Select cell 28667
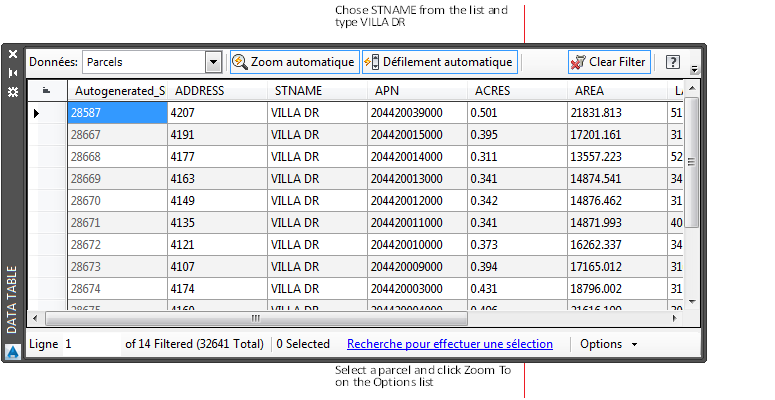The width and height of the screenshot is (775, 400). pyautogui.click(x=118, y=135)
